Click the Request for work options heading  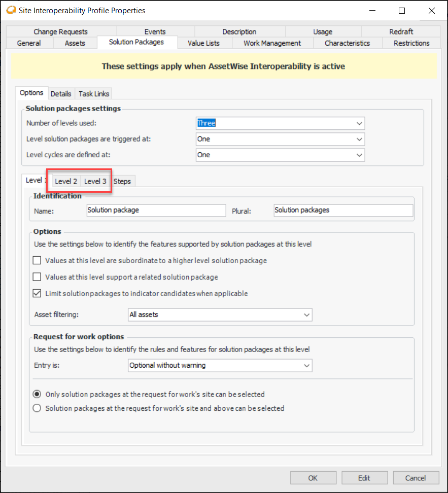(79, 337)
